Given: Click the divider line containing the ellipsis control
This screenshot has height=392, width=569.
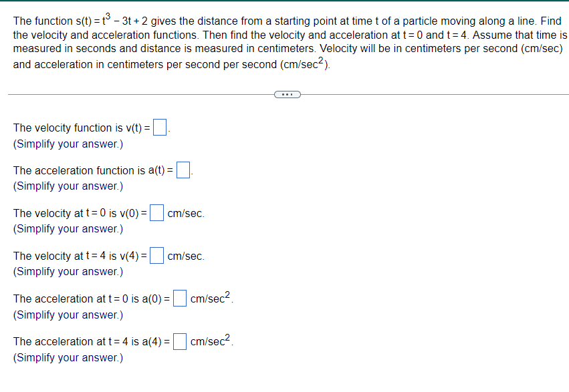Looking at the screenshot, I should click(134, 94).
